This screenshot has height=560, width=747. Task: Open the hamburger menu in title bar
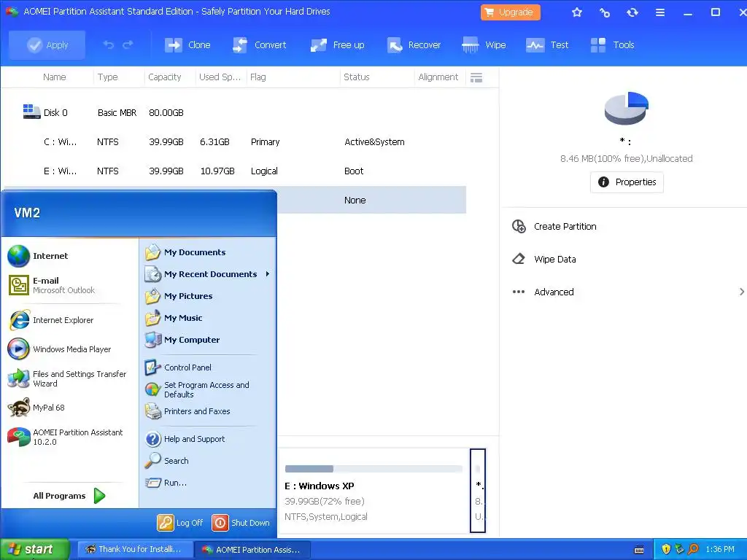(x=659, y=12)
